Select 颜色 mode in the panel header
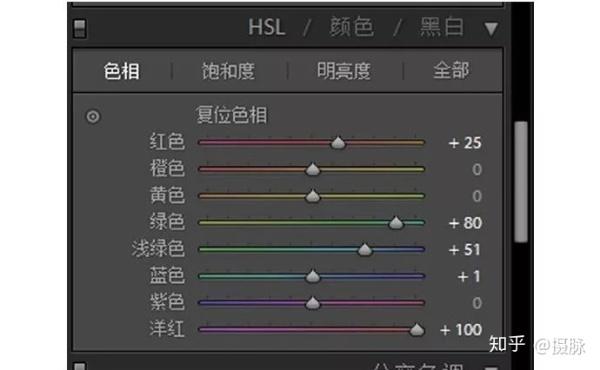The width and height of the screenshot is (600, 370). tap(351, 27)
